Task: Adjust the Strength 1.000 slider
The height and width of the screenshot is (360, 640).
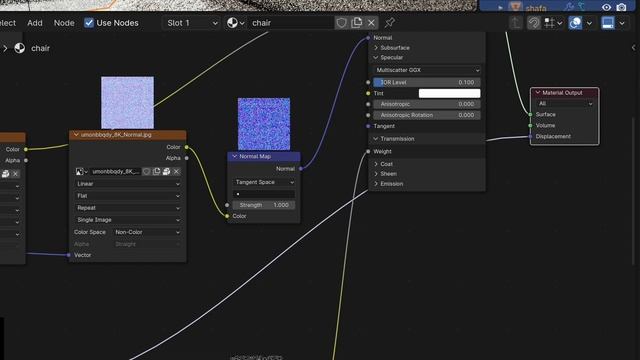Action: 264,205
